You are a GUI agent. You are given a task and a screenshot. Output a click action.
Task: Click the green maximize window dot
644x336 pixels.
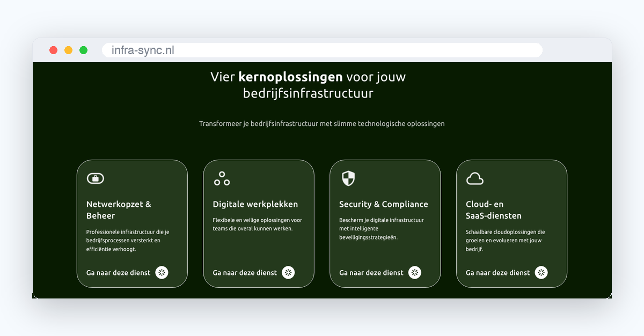tap(83, 50)
